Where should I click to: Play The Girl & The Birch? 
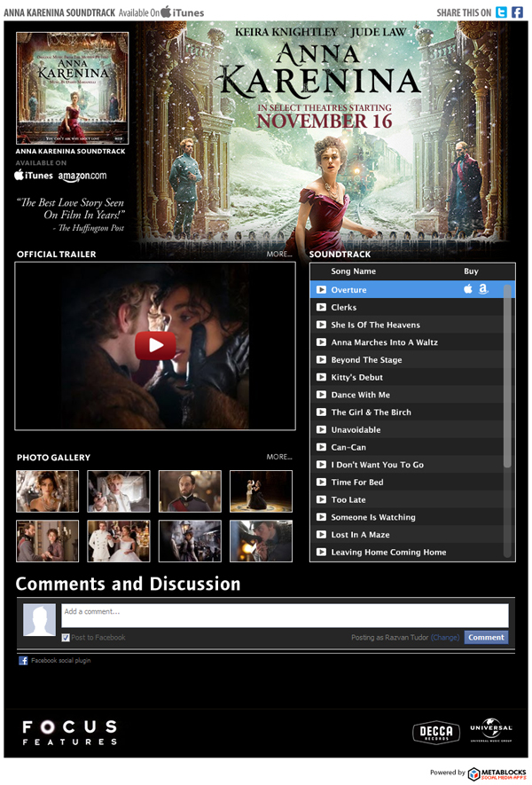pyautogui.click(x=321, y=412)
